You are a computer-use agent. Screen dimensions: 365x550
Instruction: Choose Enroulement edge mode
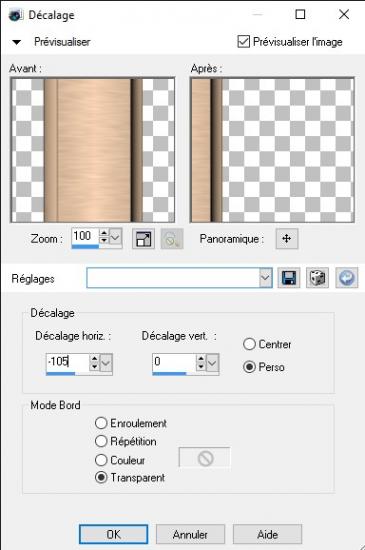(x=101, y=423)
